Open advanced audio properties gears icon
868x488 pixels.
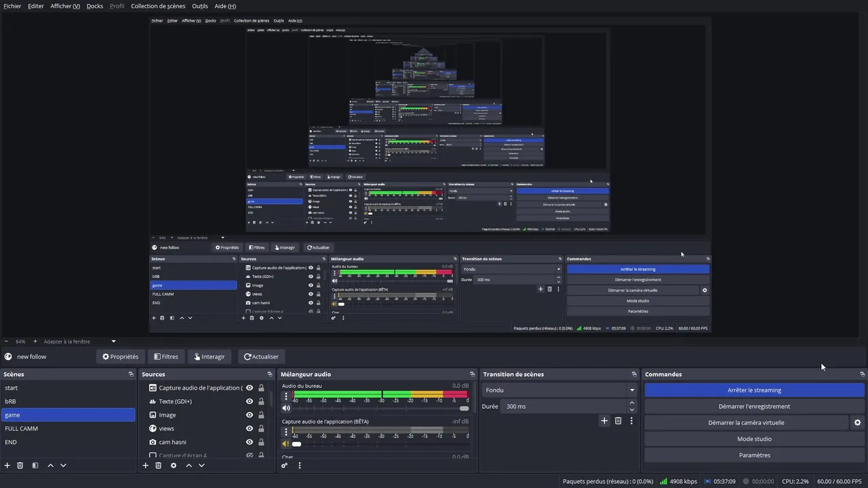coord(285,466)
